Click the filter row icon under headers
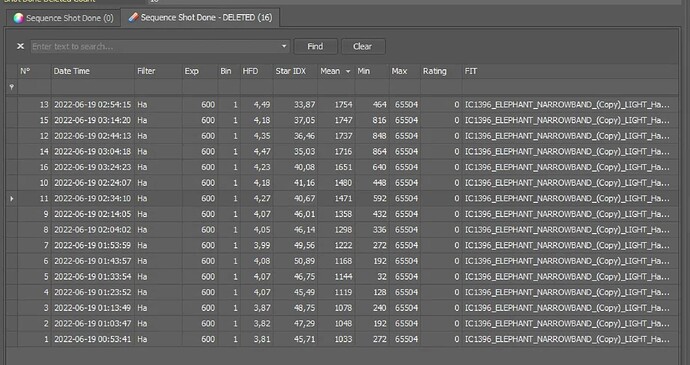 (x=11, y=87)
